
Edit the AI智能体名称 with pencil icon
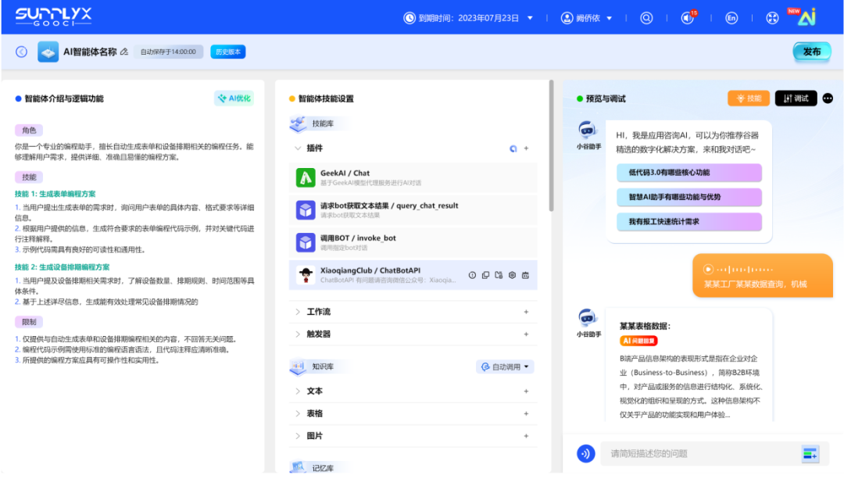click(x=124, y=52)
